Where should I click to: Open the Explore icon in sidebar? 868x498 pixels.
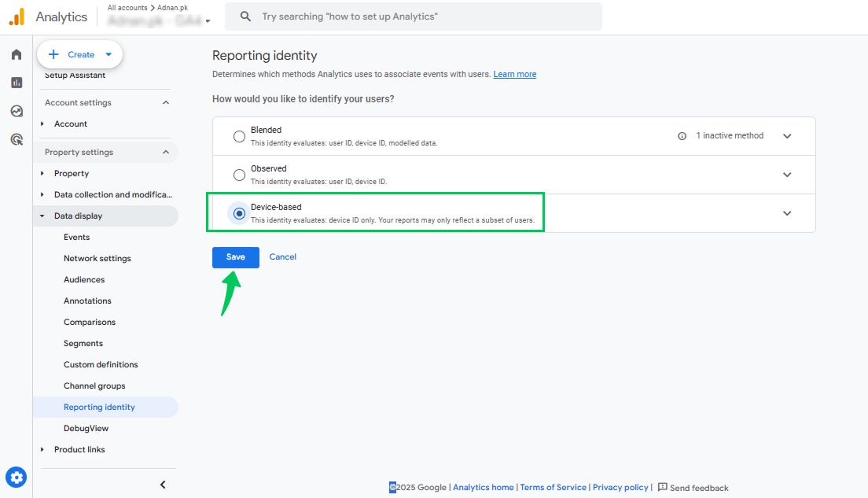[x=17, y=111]
